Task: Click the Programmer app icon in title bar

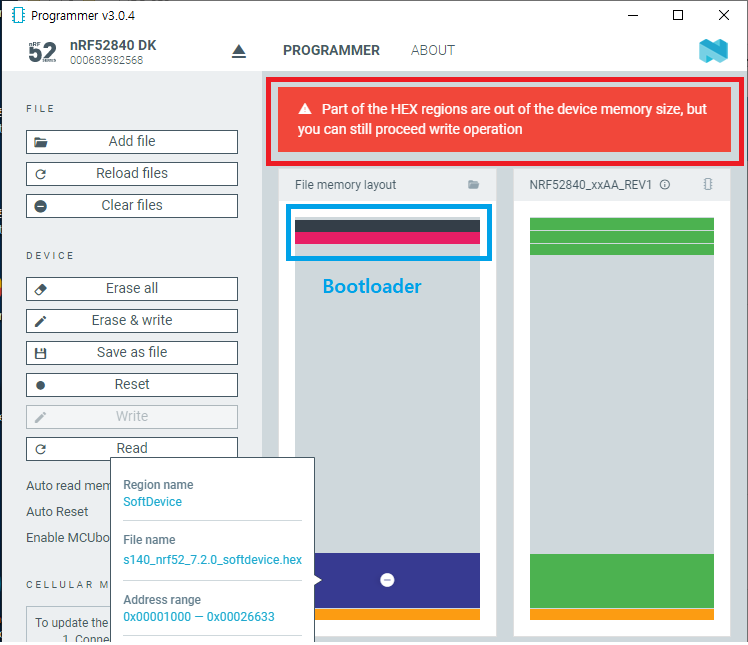Action: (x=18, y=15)
